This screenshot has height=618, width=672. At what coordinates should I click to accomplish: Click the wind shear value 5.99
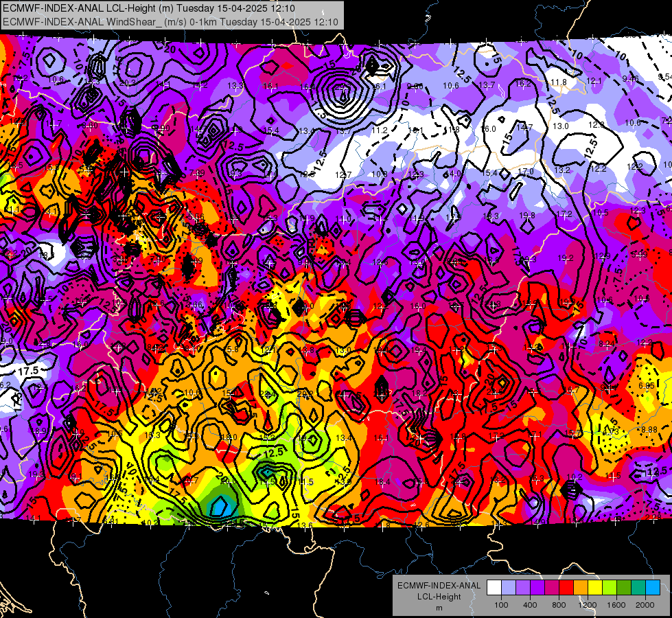point(640,254)
